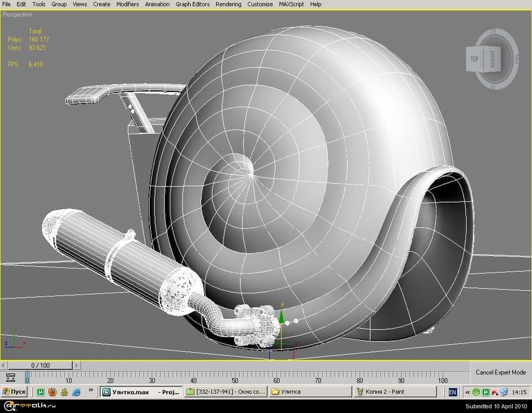Click the RIGHT face of the ViewCube

click(492, 58)
